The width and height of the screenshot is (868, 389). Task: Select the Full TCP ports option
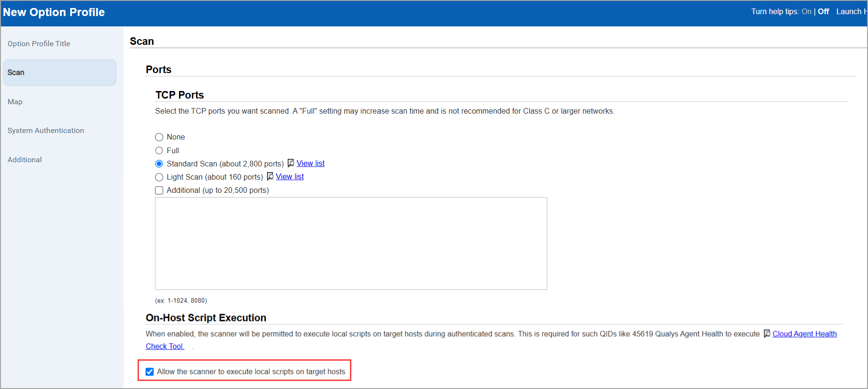159,150
